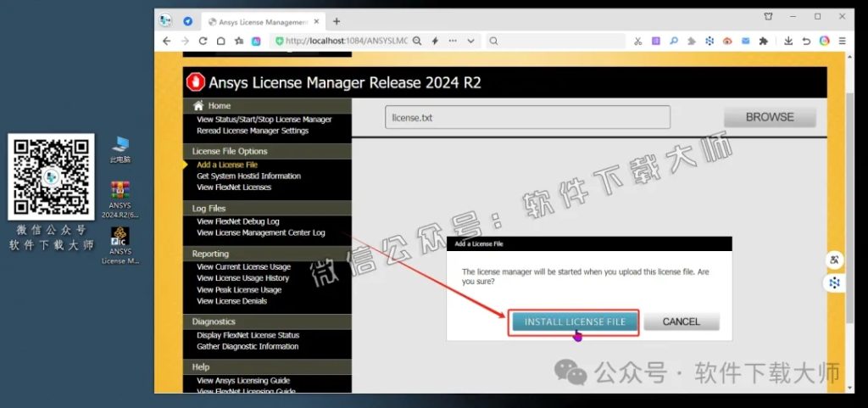Click inside the browser search box

pyautogui.click(x=556, y=41)
